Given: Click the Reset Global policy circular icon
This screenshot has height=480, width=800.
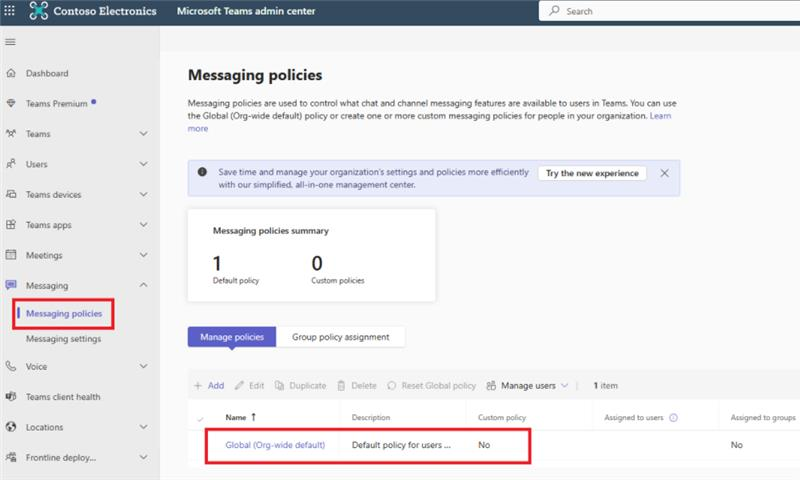Looking at the screenshot, I should [391, 386].
